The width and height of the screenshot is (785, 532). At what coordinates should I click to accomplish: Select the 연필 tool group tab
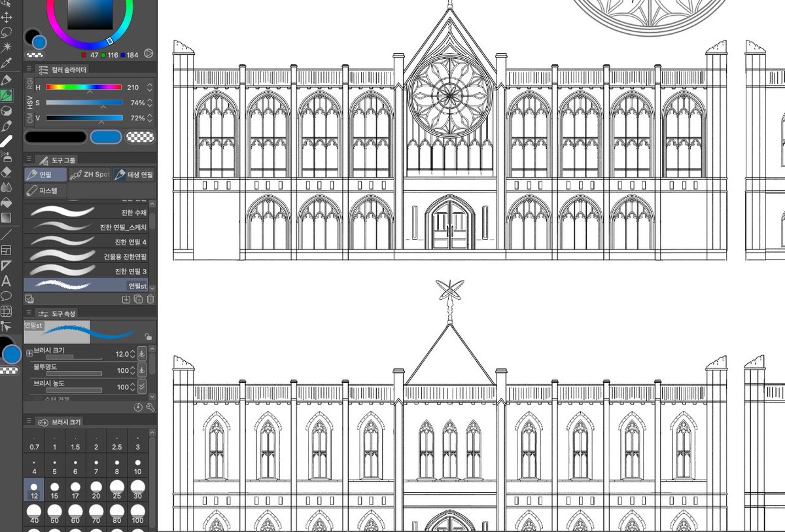[x=46, y=175]
